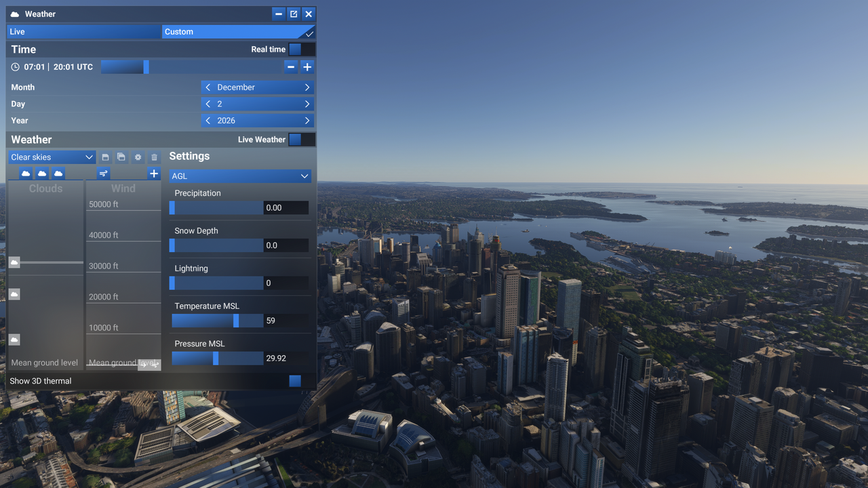Add a new wind layer with plus

[154, 174]
